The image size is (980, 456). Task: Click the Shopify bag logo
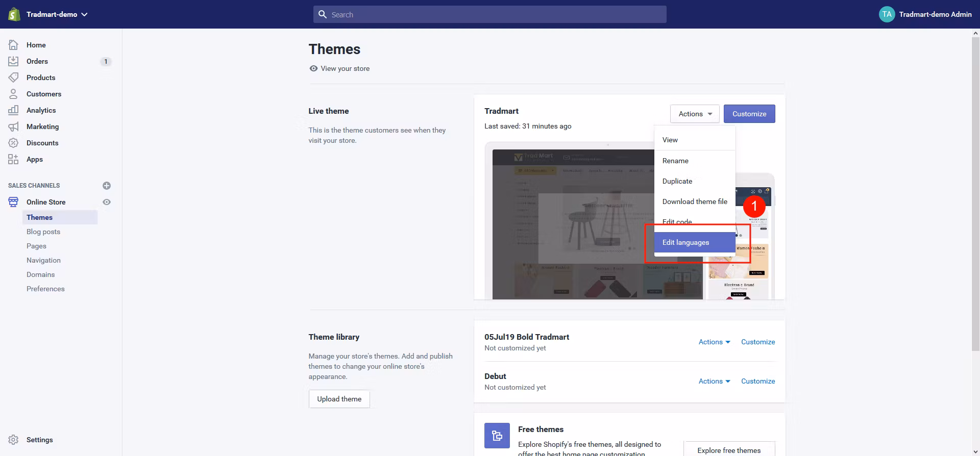(x=14, y=14)
